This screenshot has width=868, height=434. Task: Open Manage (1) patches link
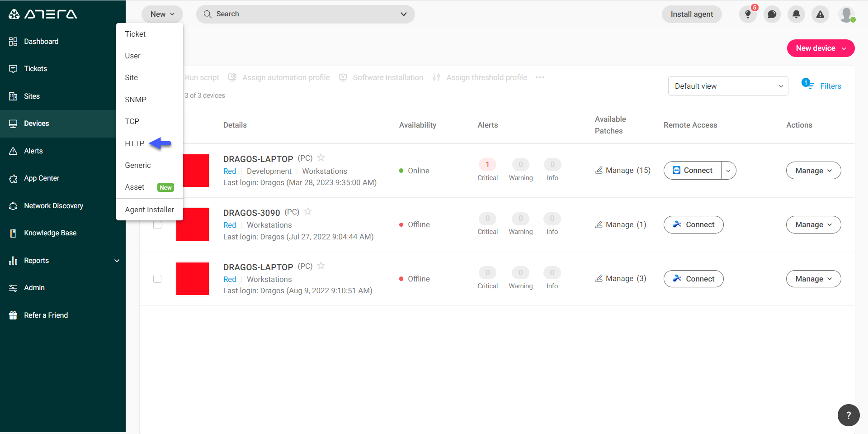coord(620,224)
